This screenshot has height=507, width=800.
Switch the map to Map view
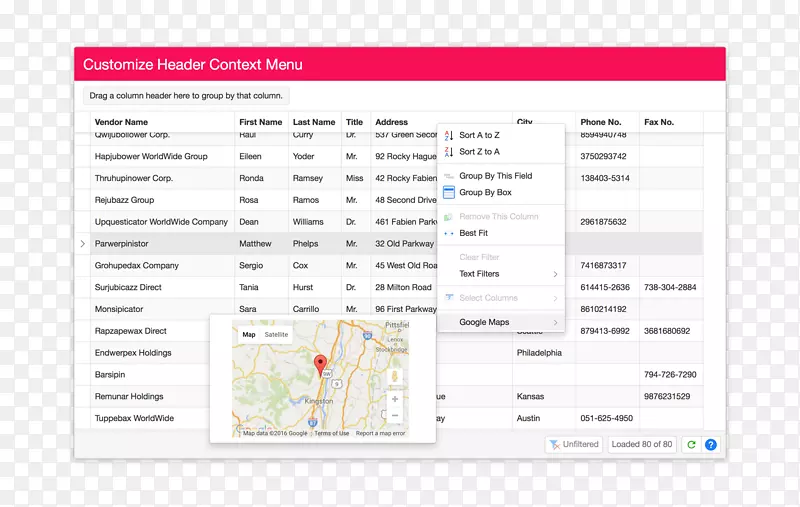point(249,335)
